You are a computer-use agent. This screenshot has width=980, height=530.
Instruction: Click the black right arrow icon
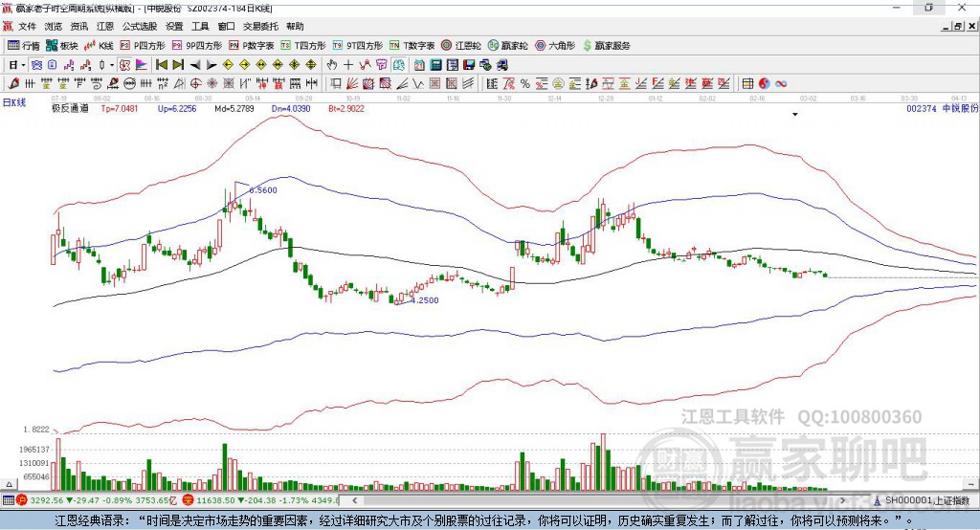[212, 65]
